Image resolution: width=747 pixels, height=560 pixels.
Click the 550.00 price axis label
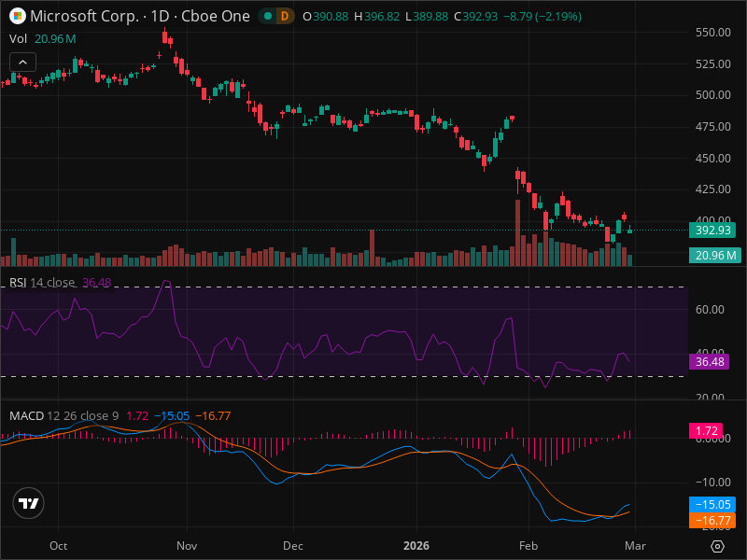click(x=713, y=33)
